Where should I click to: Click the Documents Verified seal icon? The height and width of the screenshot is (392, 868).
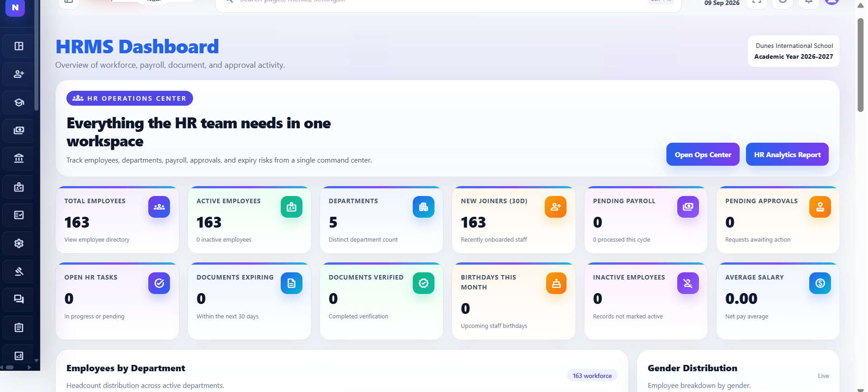pyautogui.click(x=424, y=283)
